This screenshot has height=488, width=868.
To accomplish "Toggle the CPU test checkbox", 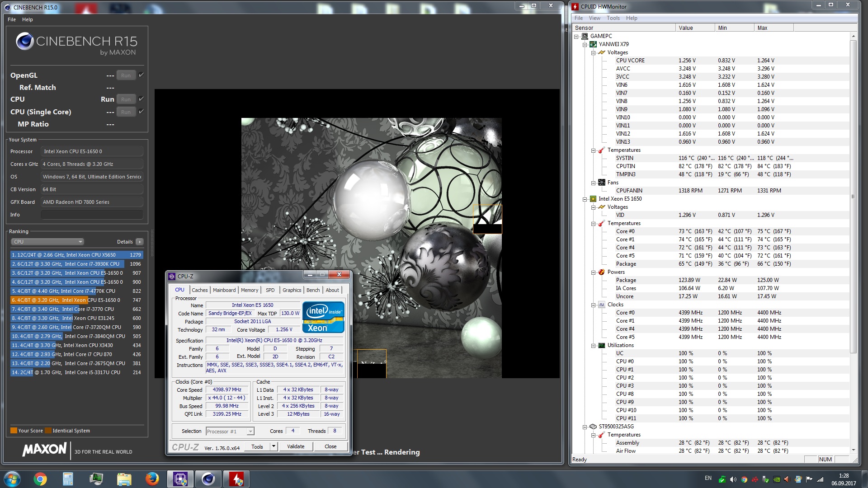I will pyautogui.click(x=141, y=99).
